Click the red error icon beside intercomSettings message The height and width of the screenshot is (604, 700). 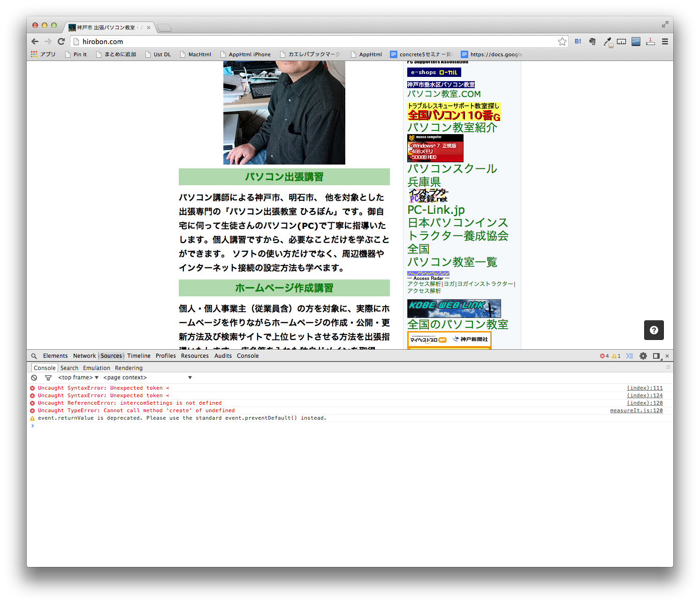click(x=32, y=403)
